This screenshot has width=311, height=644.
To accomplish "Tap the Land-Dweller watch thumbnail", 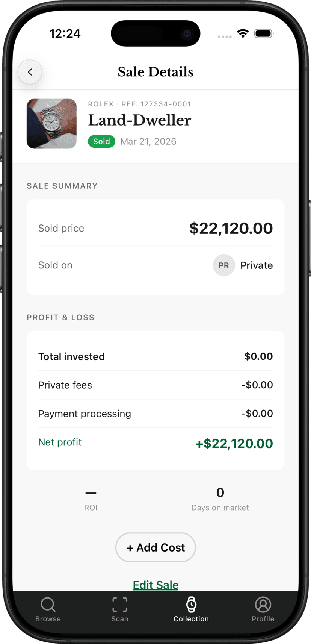I will point(52,124).
